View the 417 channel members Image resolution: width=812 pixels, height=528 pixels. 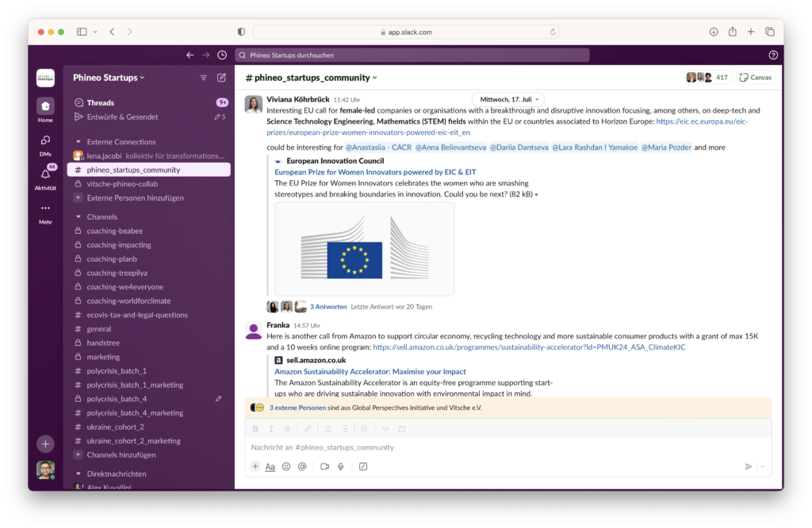click(707, 78)
